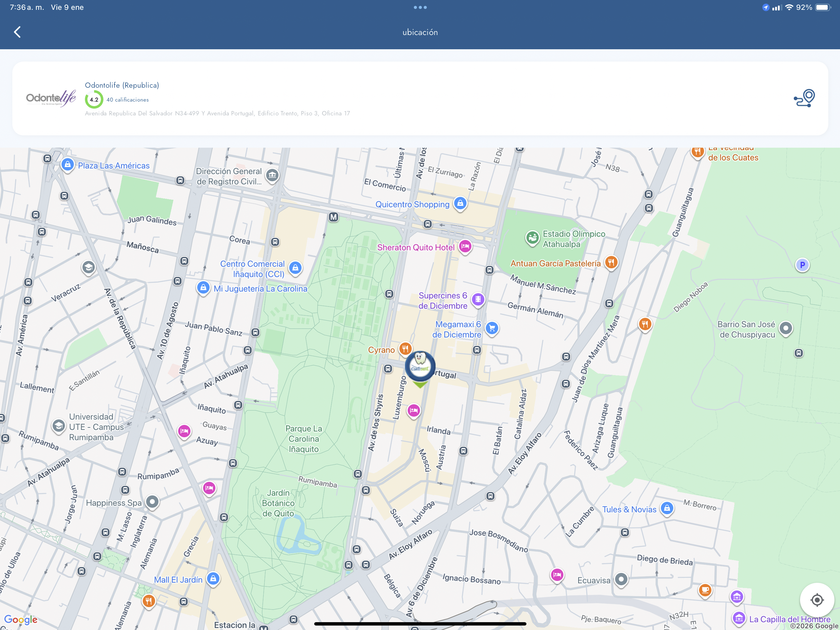The height and width of the screenshot is (630, 840).
Task: Tap Universidad UTE Campus Rumipamba pin
Action: 59,426
